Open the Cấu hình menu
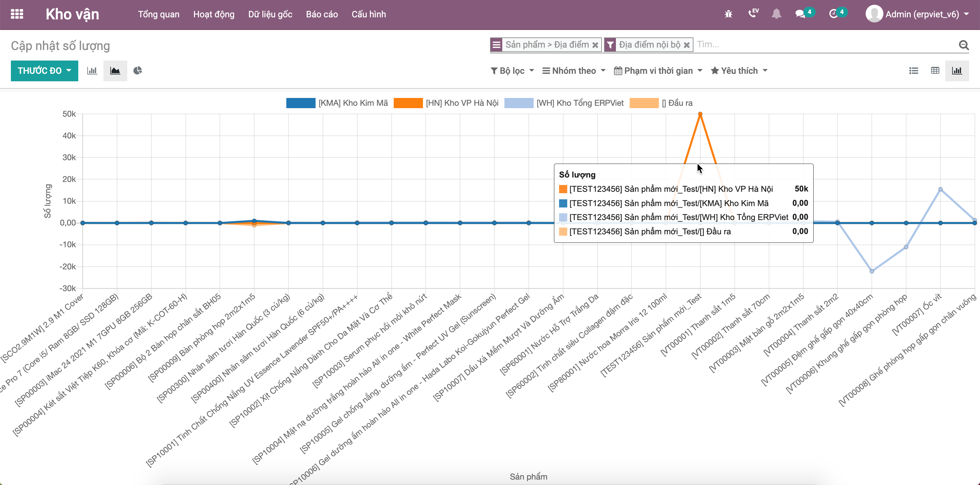This screenshot has height=485, width=980. click(x=369, y=15)
